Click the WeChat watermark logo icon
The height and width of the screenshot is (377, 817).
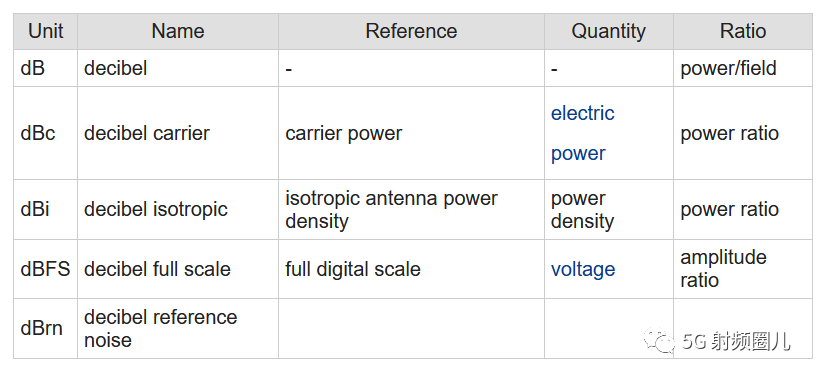[x=661, y=340]
